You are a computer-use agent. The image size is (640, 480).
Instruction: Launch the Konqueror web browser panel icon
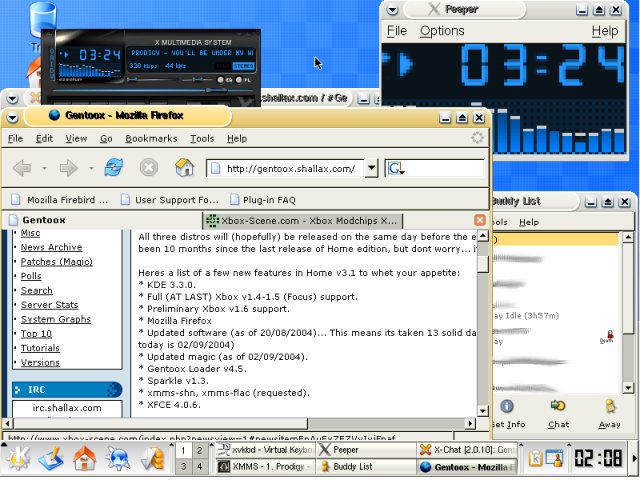118,458
